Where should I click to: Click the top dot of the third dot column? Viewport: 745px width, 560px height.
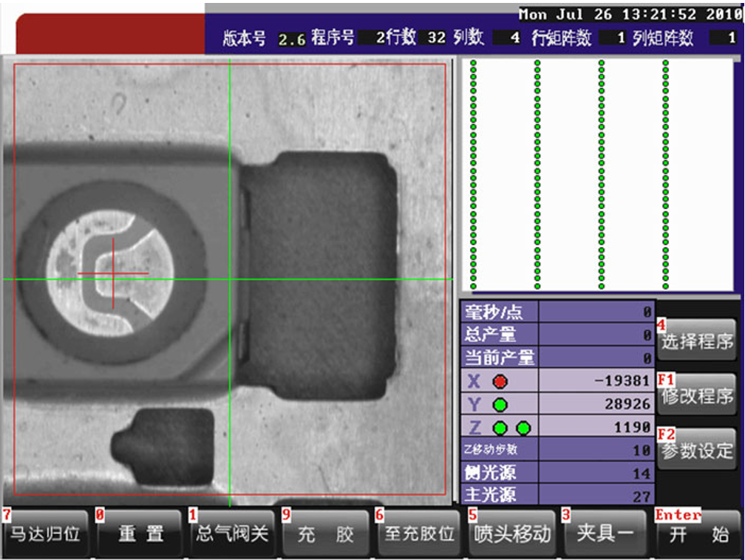pyautogui.click(x=602, y=63)
